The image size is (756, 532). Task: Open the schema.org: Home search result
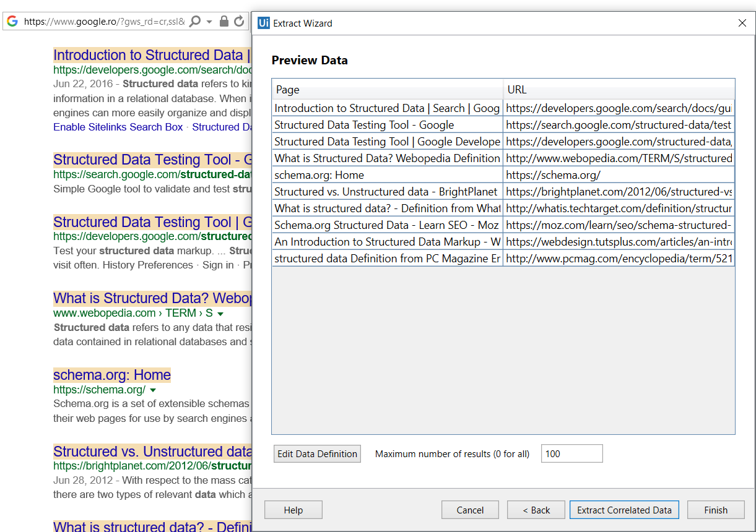(x=111, y=375)
